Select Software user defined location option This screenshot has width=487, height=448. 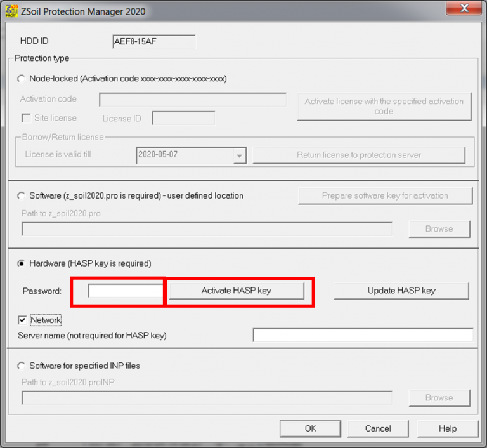pyautogui.click(x=21, y=196)
